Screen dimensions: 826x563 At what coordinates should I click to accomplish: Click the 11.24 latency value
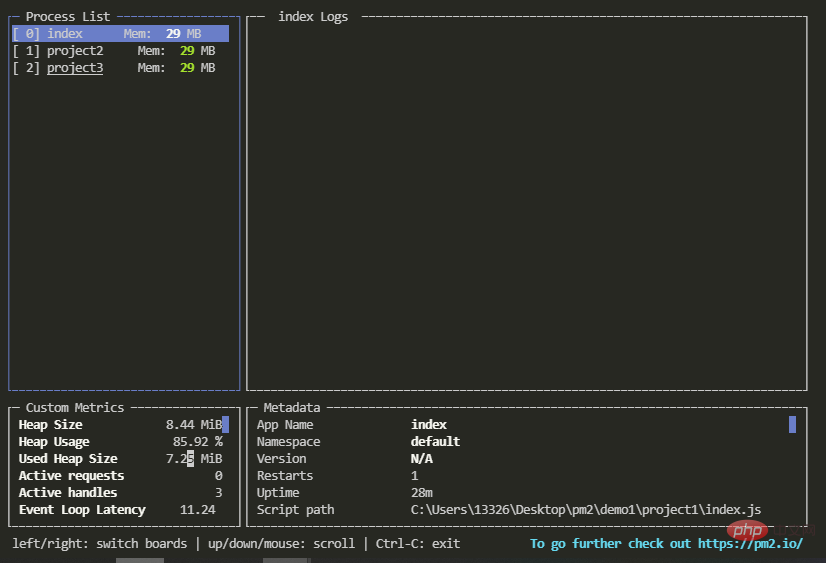point(198,510)
